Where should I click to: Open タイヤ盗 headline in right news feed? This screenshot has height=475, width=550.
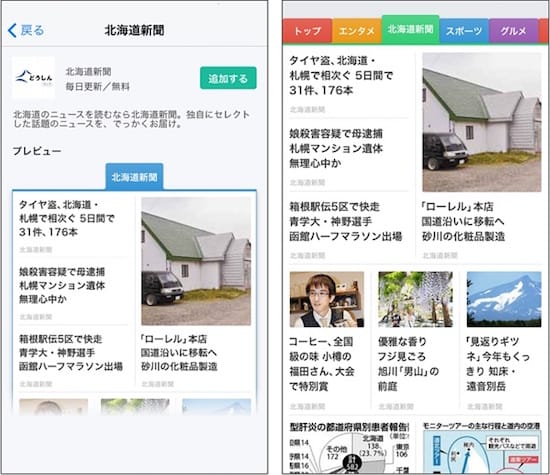pos(341,75)
